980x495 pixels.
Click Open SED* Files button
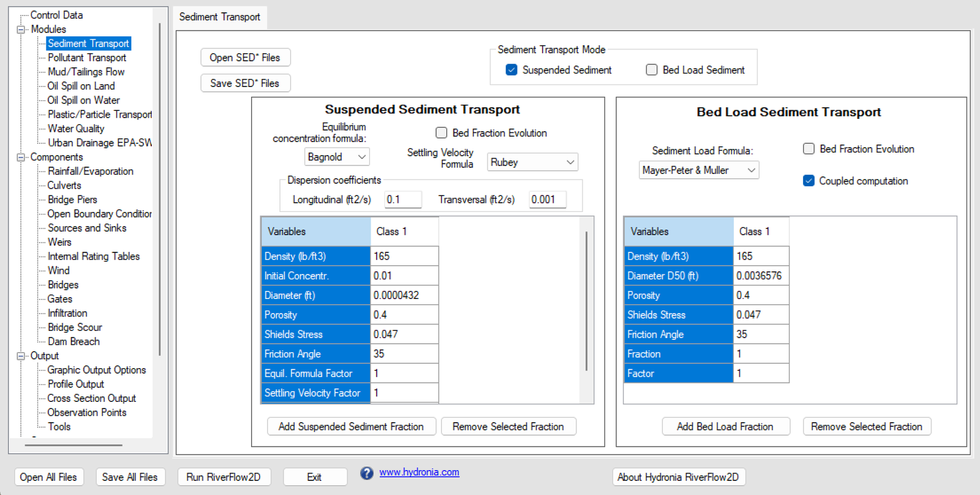point(245,58)
